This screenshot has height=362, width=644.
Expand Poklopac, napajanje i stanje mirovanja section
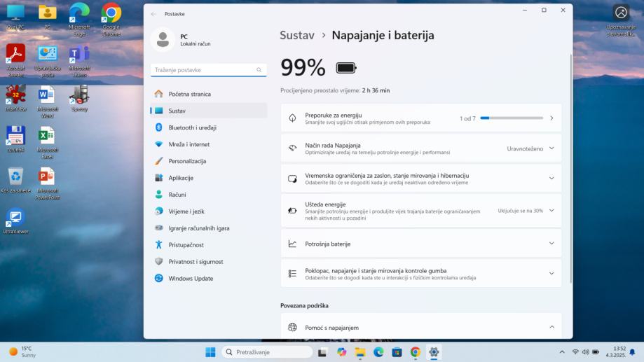[x=551, y=273]
